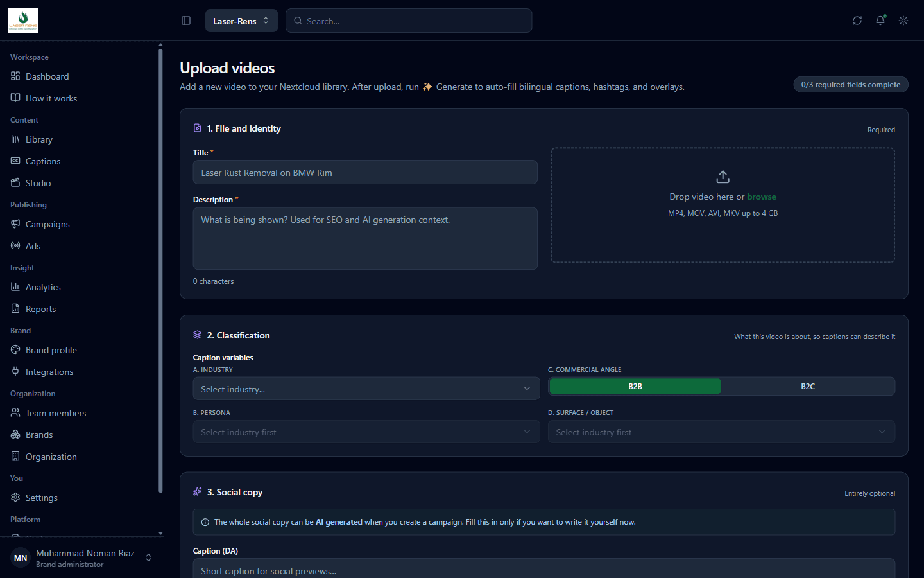Screen dimensions: 924x578
Task: Collapse the sidebar panel icon
Action: 186,21
